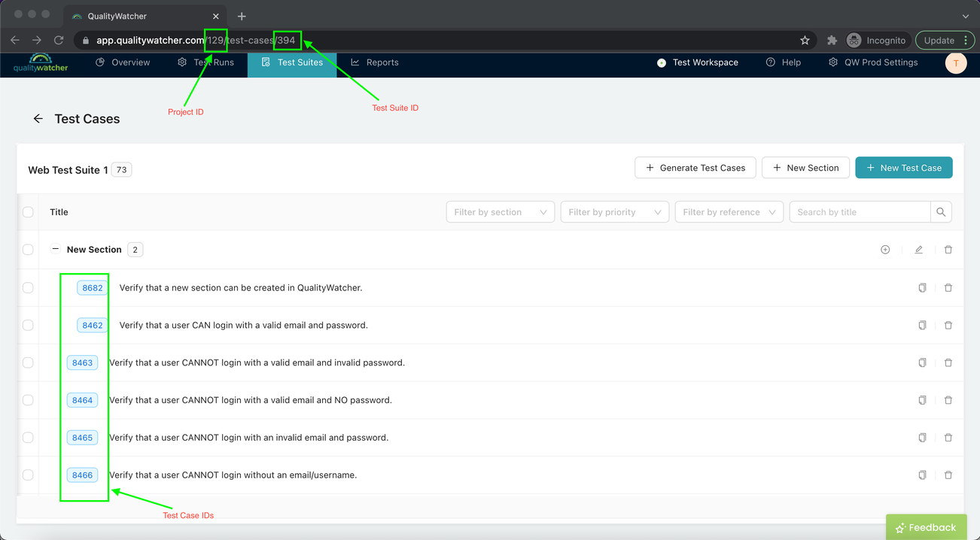Click Title column header
Screen dimensions: 980x540
coord(59,212)
